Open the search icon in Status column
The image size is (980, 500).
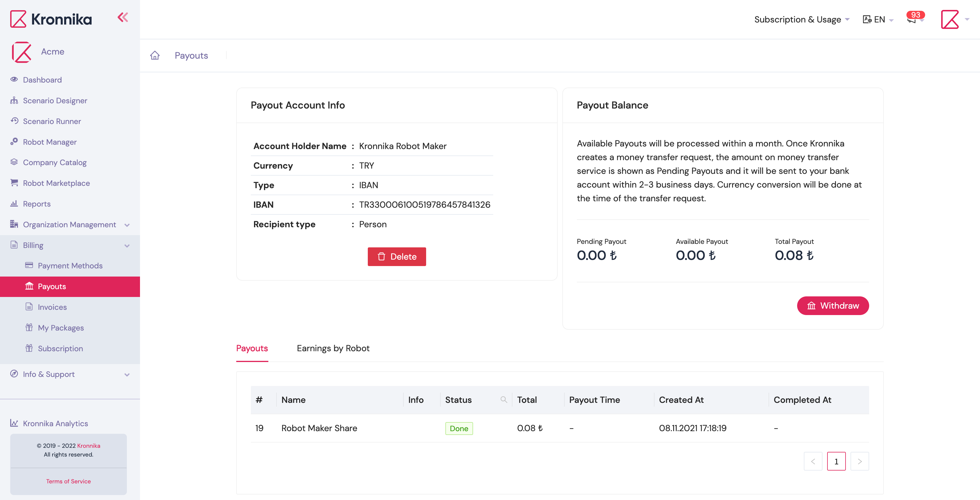click(503, 400)
